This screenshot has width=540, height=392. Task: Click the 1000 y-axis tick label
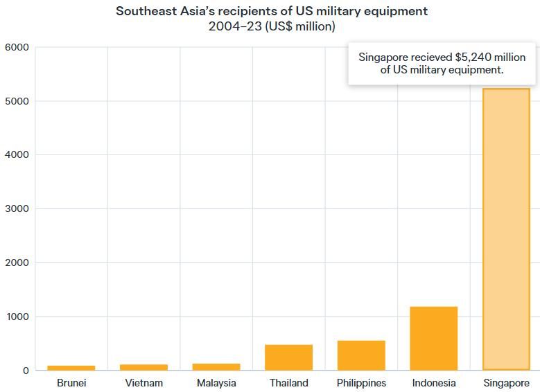(16, 317)
